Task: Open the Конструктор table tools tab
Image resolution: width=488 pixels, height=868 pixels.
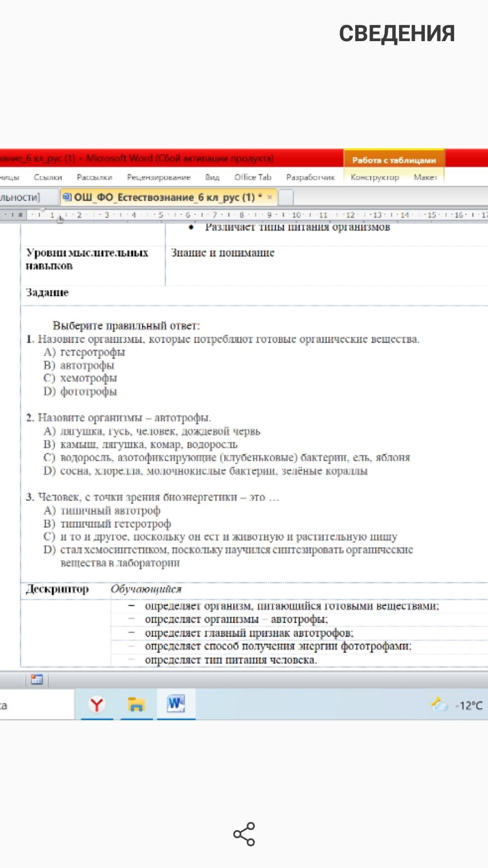Action: 375,177
